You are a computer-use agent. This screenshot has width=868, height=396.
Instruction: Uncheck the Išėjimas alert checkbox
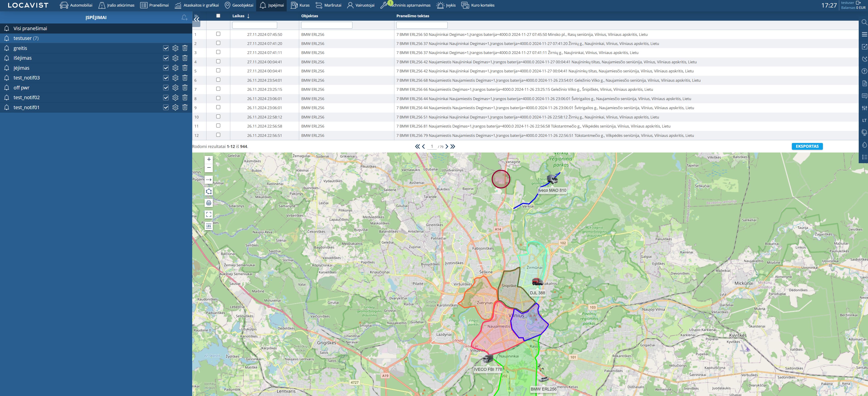tap(166, 58)
